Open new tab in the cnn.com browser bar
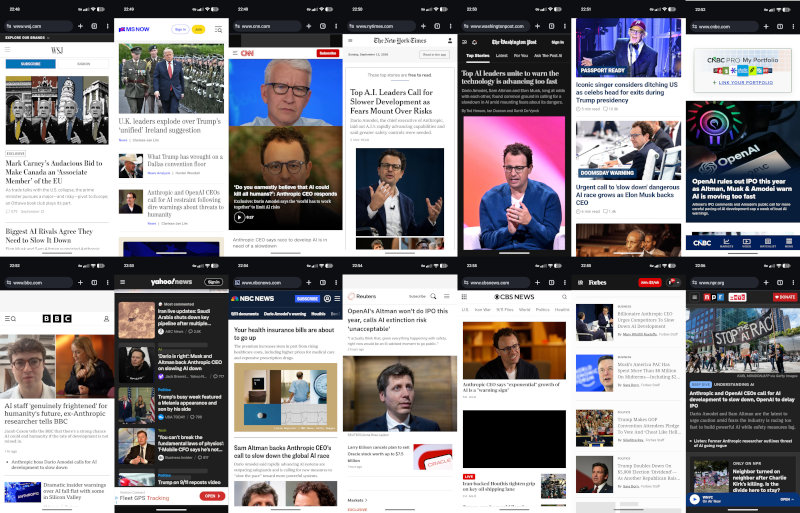This screenshot has width=800, height=513. 309,26
